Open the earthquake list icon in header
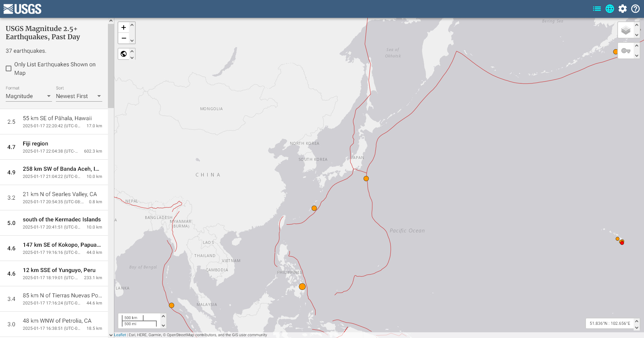 [597, 9]
